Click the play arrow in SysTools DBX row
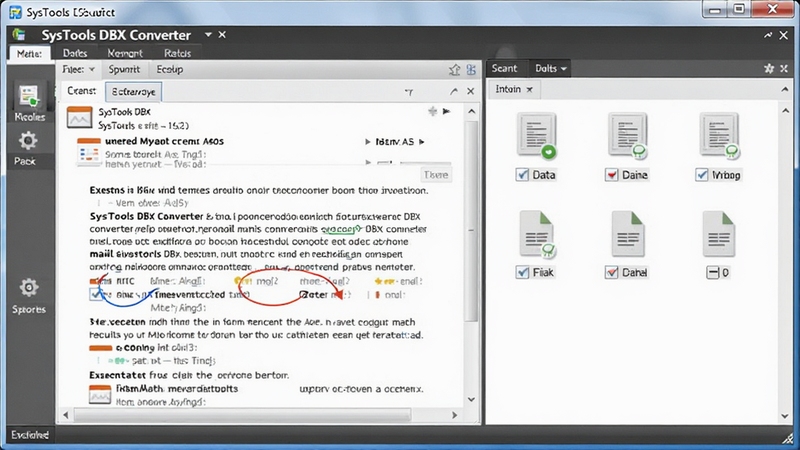Image resolution: width=800 pixels, height=450 pixels. tap(446, 111)
